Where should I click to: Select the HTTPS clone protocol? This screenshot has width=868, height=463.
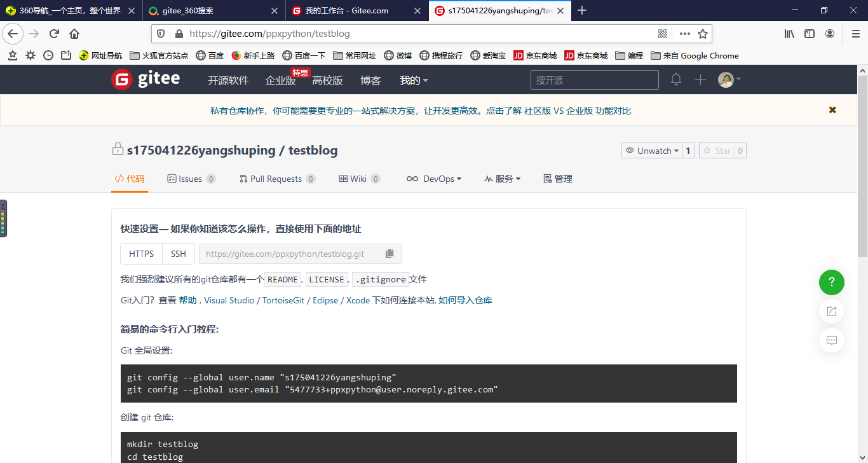[141, 253]
